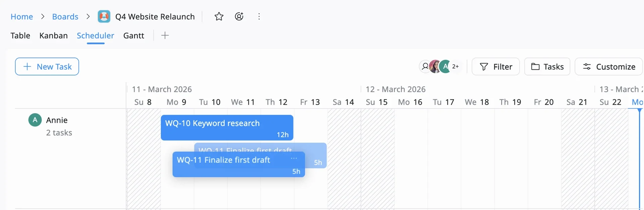Viewport: 644px width, 210px height.
Task: Create a New Task
Action: 47,66
